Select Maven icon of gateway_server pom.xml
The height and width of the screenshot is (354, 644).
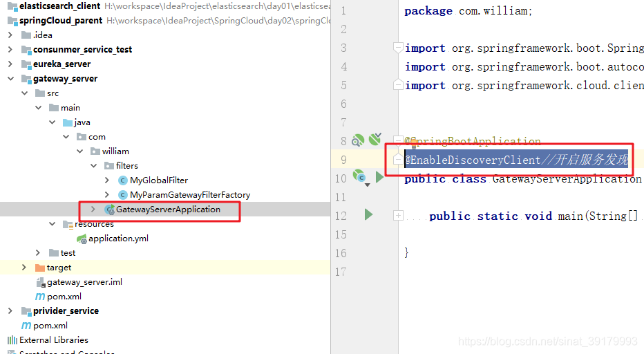tap(40, 297)
